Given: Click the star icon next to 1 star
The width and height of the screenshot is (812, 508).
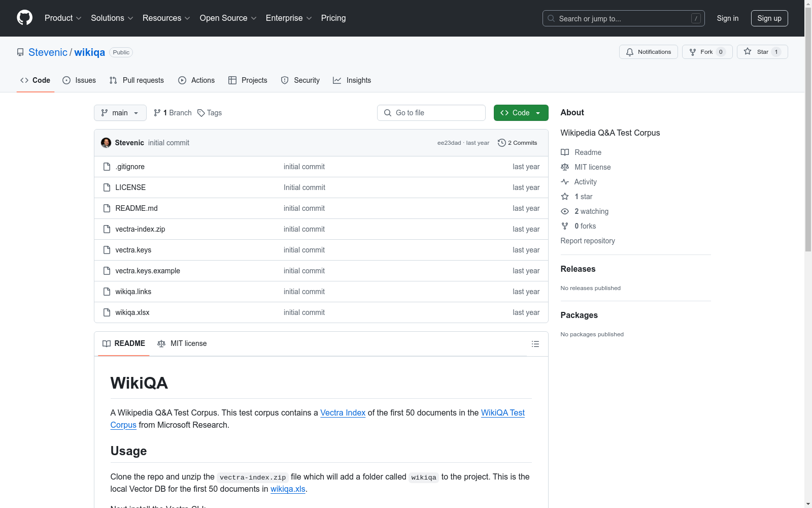Looking at the screenshot, I should pyautogui.click(x=565, y=197).
